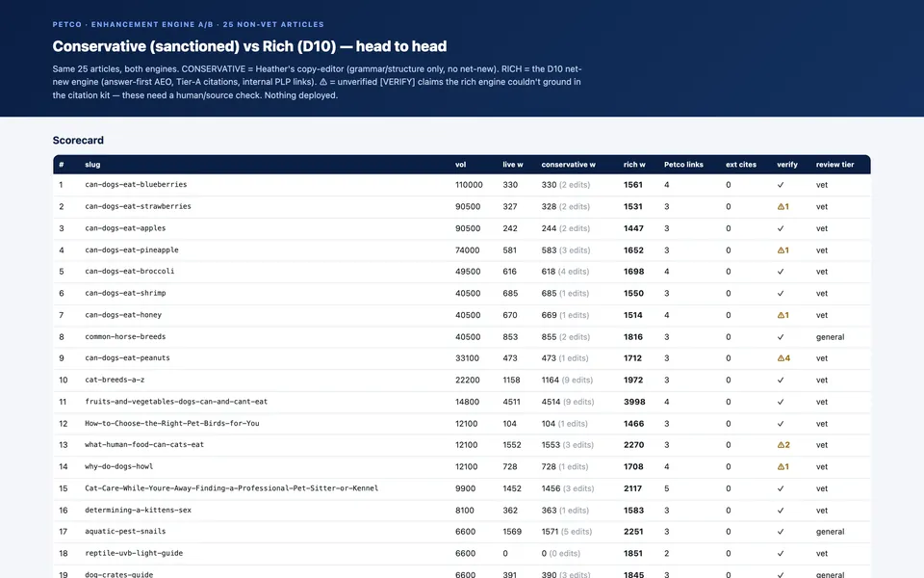Click the checkmark in fruits-and-vegetables row
The height and width of the screenshot is (578, 924).
click(x=781, y=402)
